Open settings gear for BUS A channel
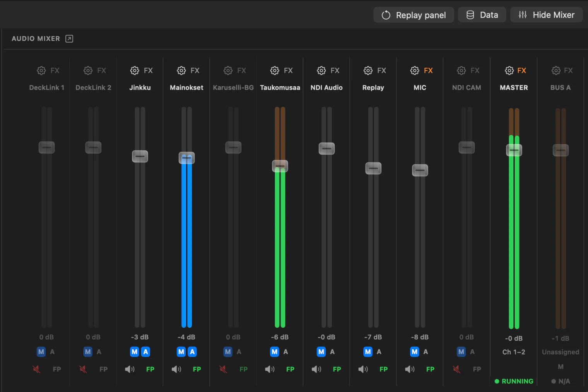Viewport: 588px width, 392px height. (556, 70)
